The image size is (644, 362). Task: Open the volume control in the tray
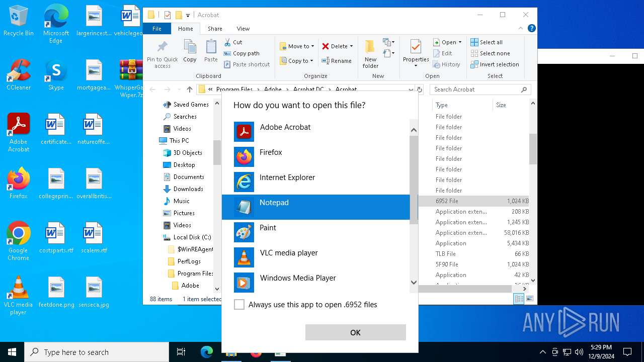click(579, 352)
